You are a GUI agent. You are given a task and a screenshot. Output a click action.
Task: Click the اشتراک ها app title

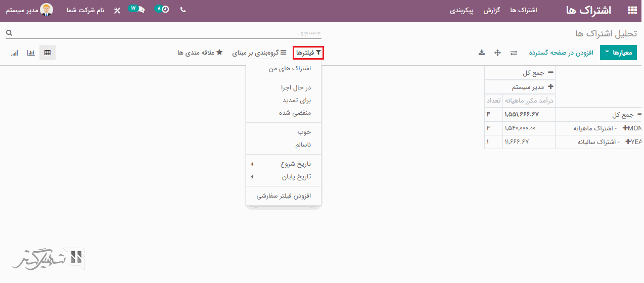tap(588, 10)
